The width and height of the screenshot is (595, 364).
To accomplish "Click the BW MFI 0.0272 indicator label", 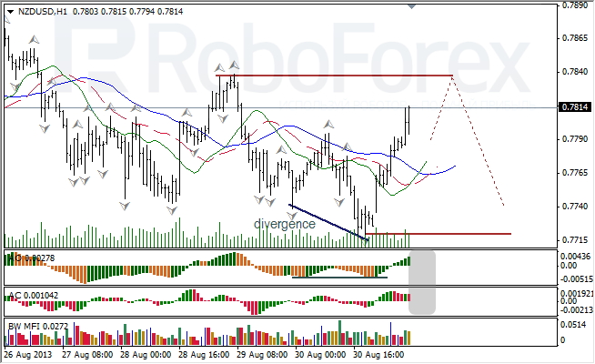I will pyautogui.click(x=38, y=326).
